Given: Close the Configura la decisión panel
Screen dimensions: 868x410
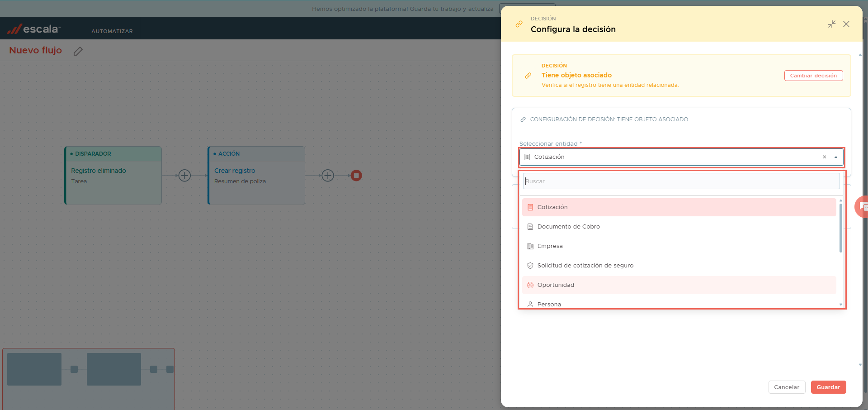Looking at the screenshot, I should click(x=846, y=24).
